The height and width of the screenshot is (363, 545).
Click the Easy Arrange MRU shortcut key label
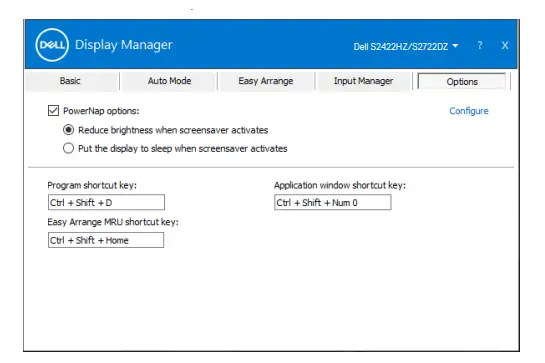click(x=113, y=222)
